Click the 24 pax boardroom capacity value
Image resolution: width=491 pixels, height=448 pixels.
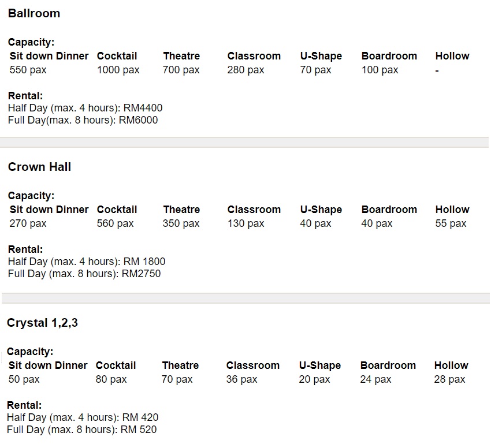point(376,379)
